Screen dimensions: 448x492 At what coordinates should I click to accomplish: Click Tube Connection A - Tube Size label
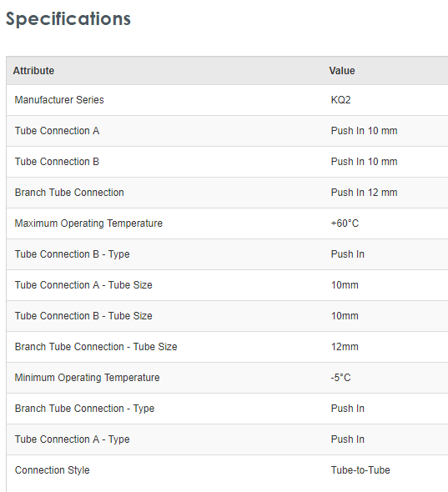83,285
